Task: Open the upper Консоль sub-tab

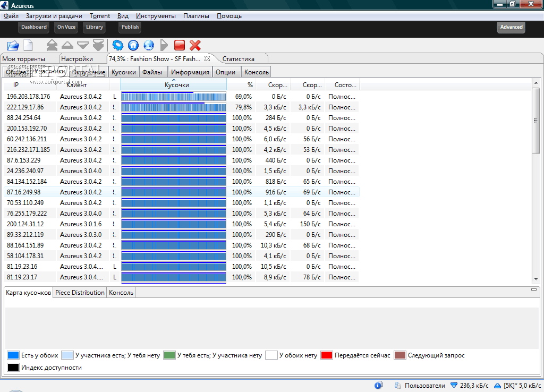Action: coord(257,72)
